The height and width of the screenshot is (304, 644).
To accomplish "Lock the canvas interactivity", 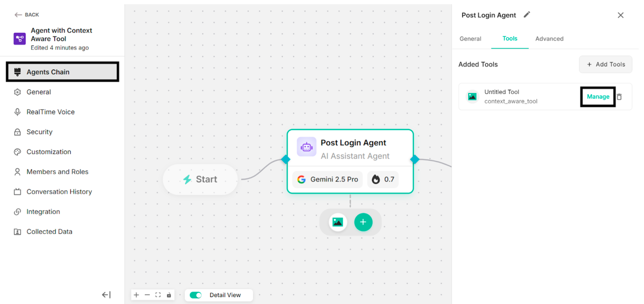I will 169,295.
